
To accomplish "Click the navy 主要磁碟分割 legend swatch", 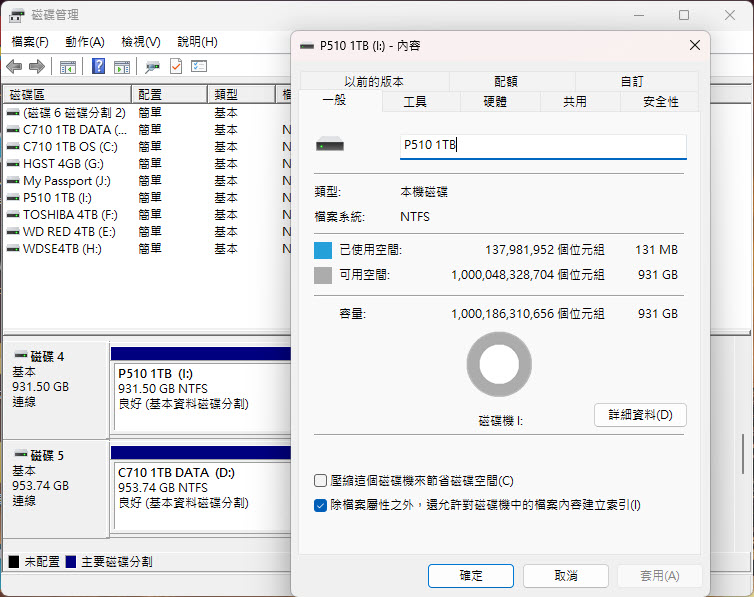I will pyautogui.click(x=71, y=561).
